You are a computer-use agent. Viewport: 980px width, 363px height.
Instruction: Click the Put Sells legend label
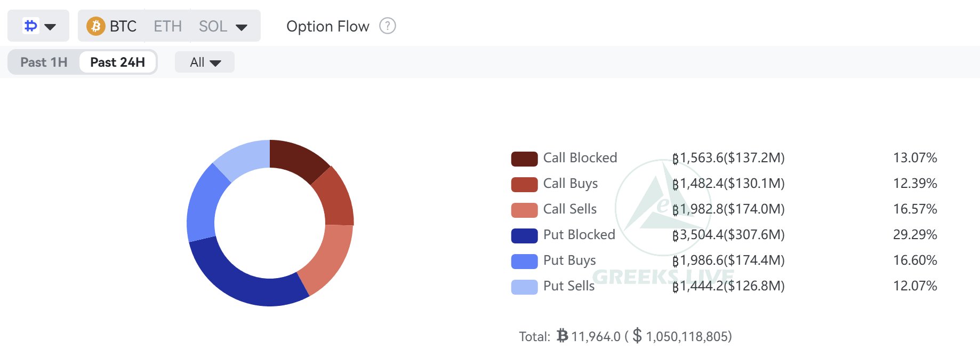point(568,286)
